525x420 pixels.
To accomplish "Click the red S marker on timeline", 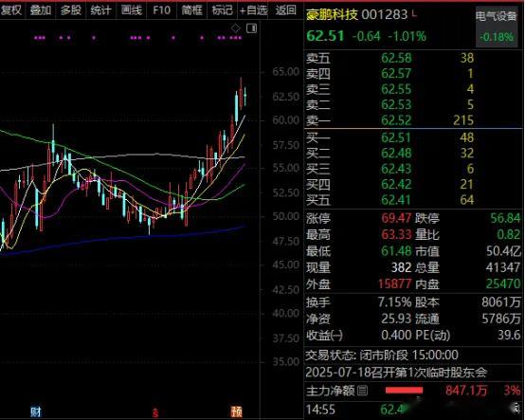I will (155, 412).
